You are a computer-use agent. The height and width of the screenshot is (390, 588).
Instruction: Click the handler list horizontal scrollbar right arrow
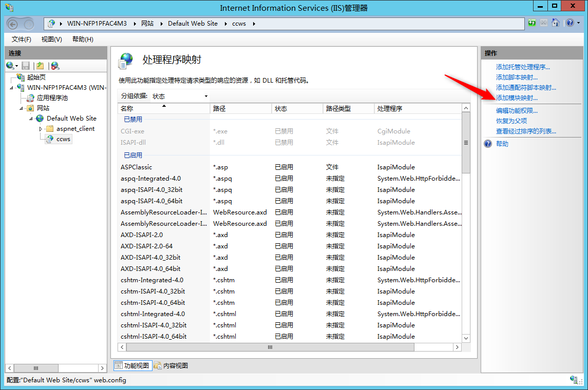pyautogui.click(x=457, y=347)
